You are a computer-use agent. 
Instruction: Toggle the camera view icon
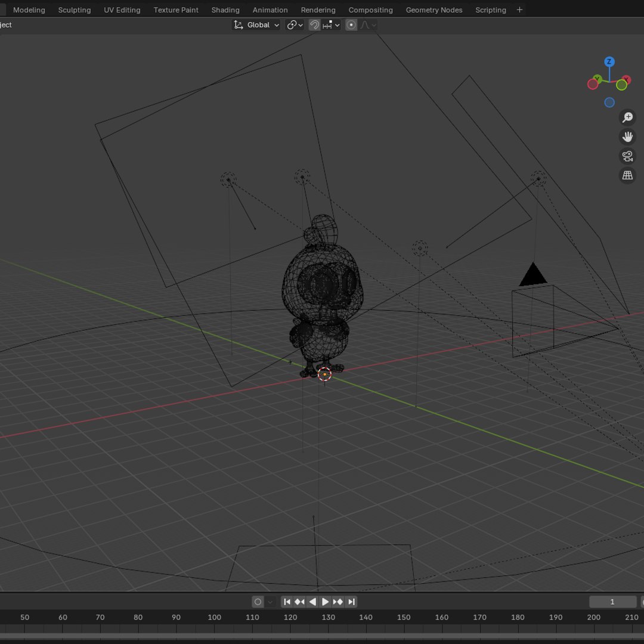point(627,156)
